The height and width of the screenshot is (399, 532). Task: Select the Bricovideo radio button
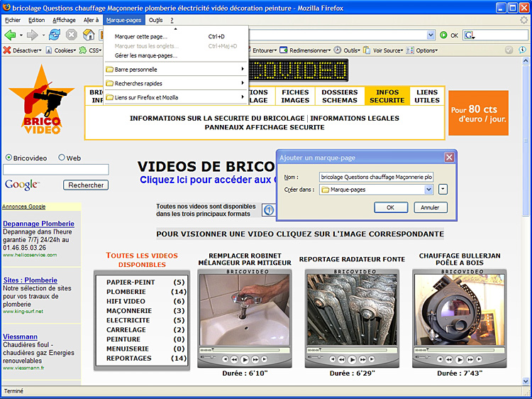9,158
